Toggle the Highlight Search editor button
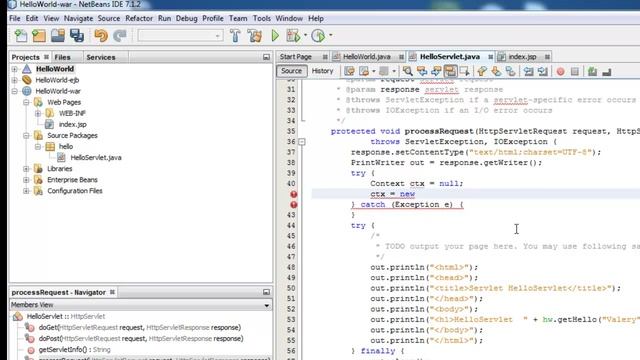Viewport: 640px width, 360px height. pyautogui.click(x=450, y=71)
